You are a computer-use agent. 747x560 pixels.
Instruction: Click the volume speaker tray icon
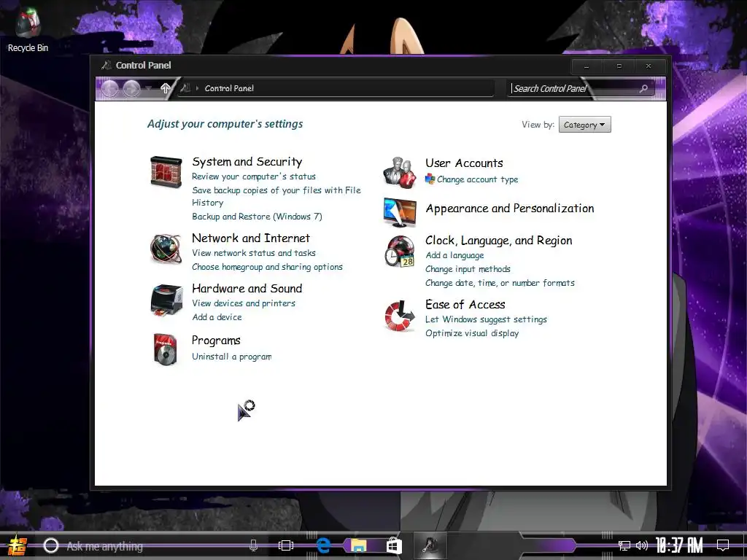pyautogui.click(x=642, y=545)
